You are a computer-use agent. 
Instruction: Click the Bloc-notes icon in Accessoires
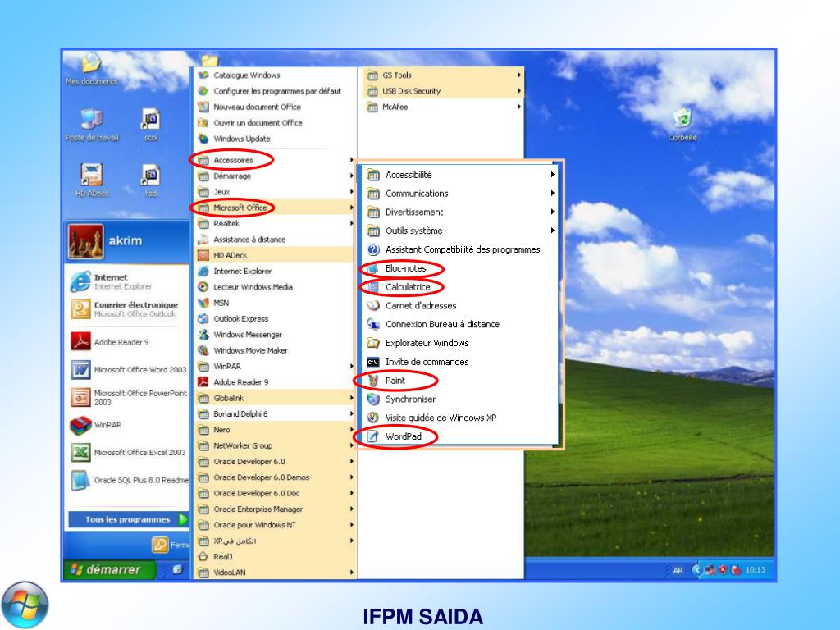click(373, 268)
